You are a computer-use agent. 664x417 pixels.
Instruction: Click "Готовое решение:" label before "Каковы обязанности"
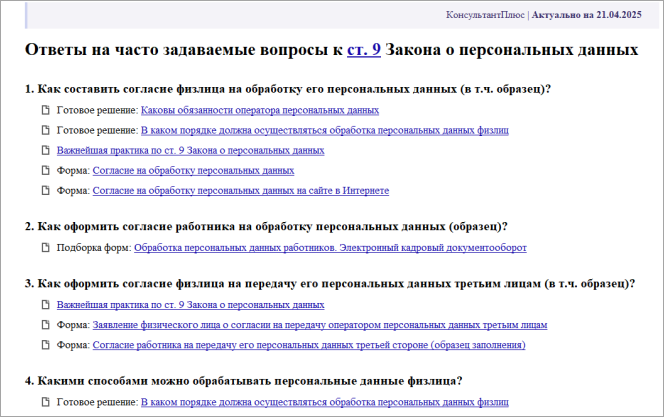click(x=97, y=110)
